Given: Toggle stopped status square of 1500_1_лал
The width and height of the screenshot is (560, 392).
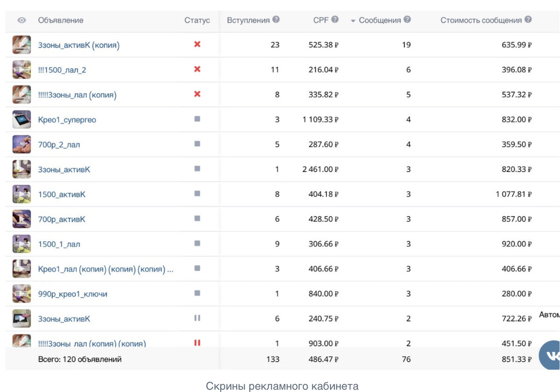Looking at the screenshot, I should click(197, 243).
